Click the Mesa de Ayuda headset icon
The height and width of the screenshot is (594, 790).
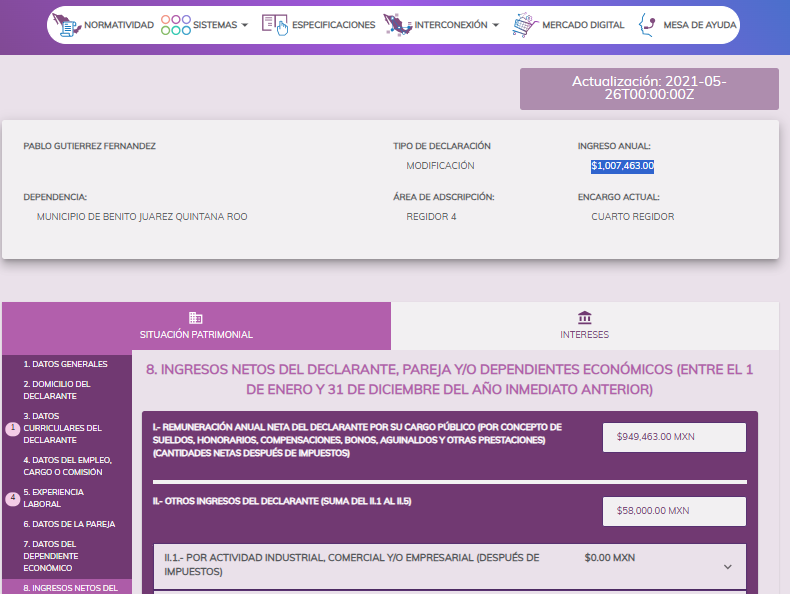coord(647,25)
